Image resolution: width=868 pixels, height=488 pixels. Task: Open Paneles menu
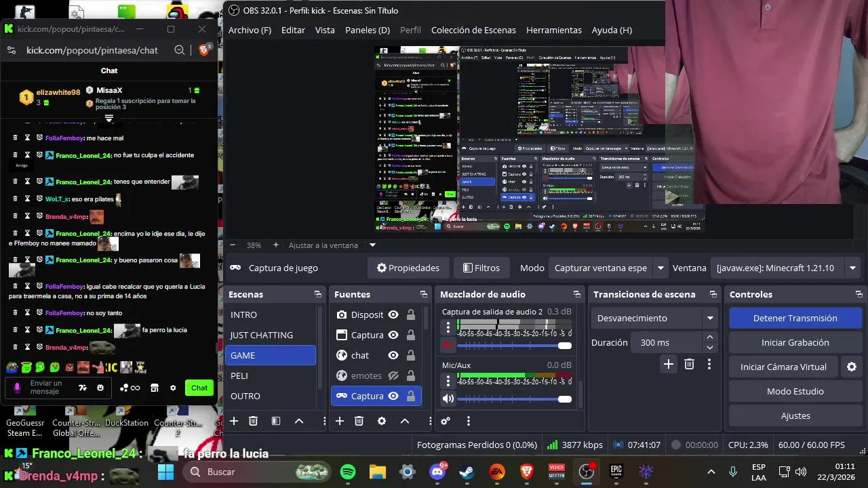coord(368,30)
